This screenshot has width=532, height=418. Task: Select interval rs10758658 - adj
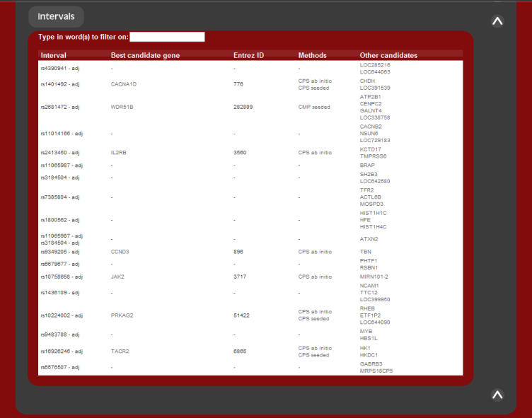62,277
